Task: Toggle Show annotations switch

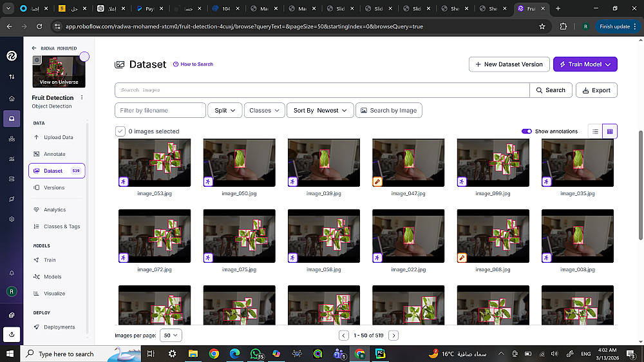Action: (527, 131)
